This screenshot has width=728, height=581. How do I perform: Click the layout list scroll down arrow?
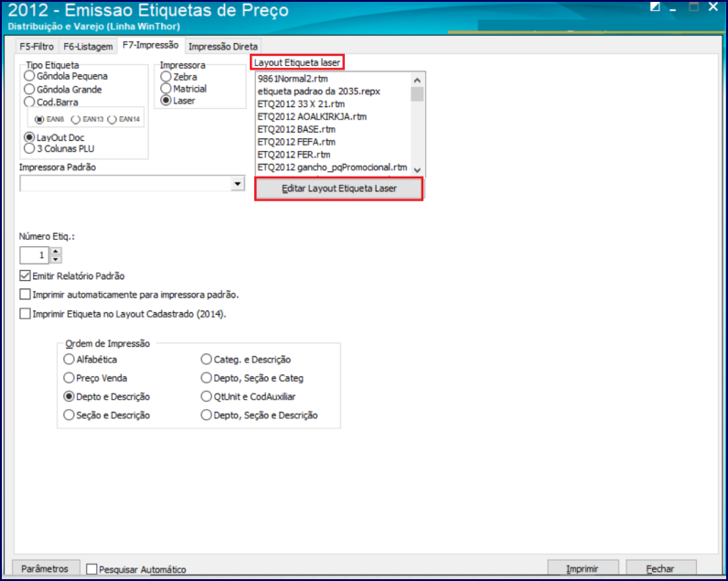[x=417, y=170]
